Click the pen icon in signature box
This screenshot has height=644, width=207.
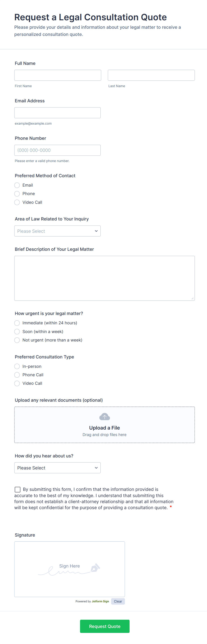95,568
